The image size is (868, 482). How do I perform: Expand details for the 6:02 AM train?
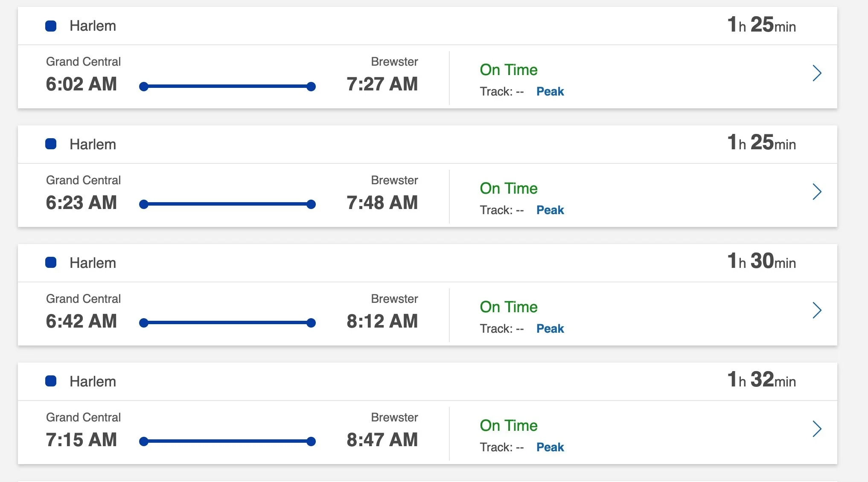(817, 73)
